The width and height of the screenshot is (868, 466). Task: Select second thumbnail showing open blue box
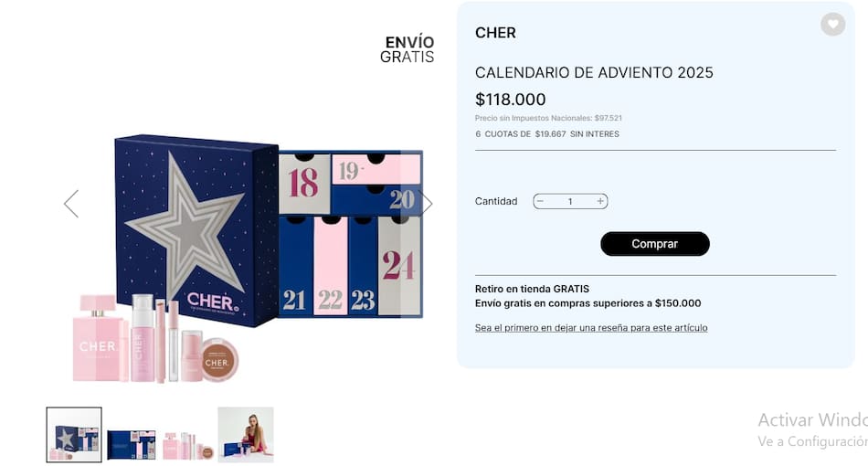132,434
